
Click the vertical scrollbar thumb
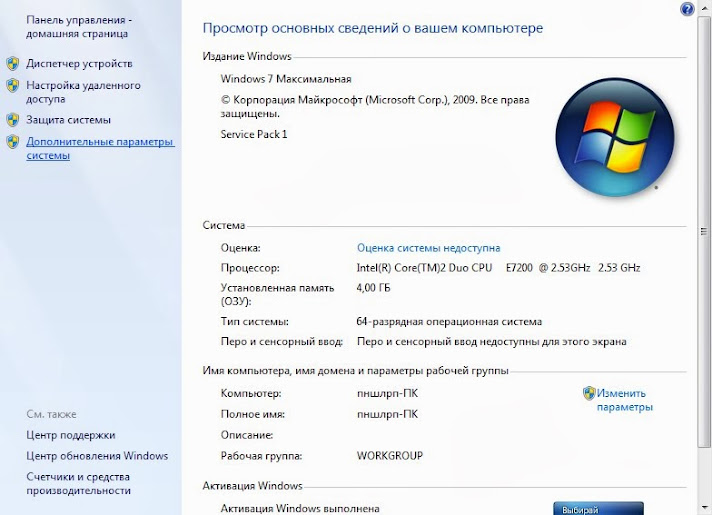[704, 232]
